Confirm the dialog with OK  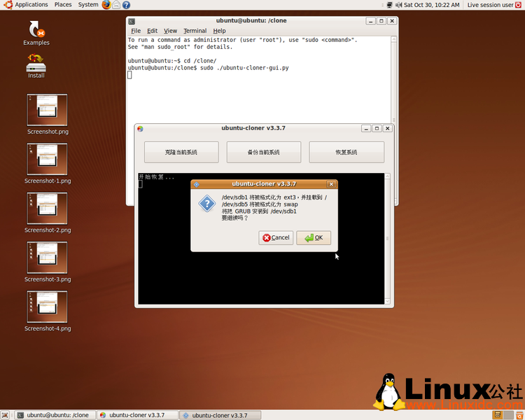pyautogui.click(x=314, y=238)
